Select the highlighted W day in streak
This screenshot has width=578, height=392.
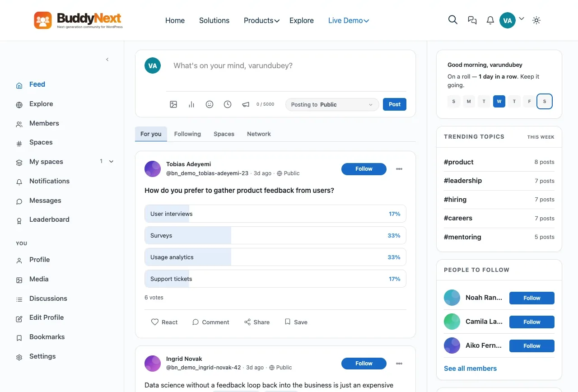(x=499, y=102)
